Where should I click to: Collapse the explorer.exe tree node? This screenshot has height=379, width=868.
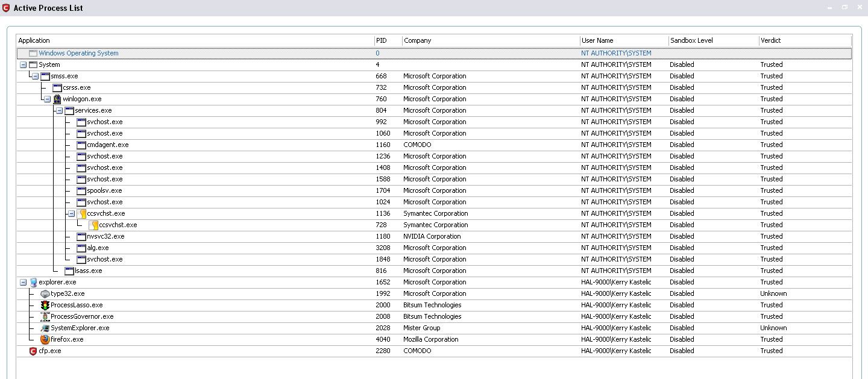click(x=23, y=282)
